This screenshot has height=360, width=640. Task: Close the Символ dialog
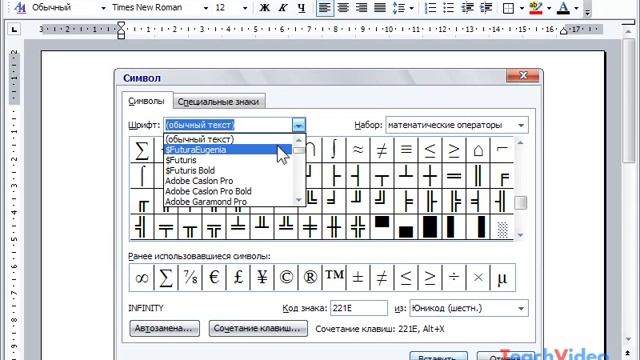pyautogui.click(x=523, y=76)
